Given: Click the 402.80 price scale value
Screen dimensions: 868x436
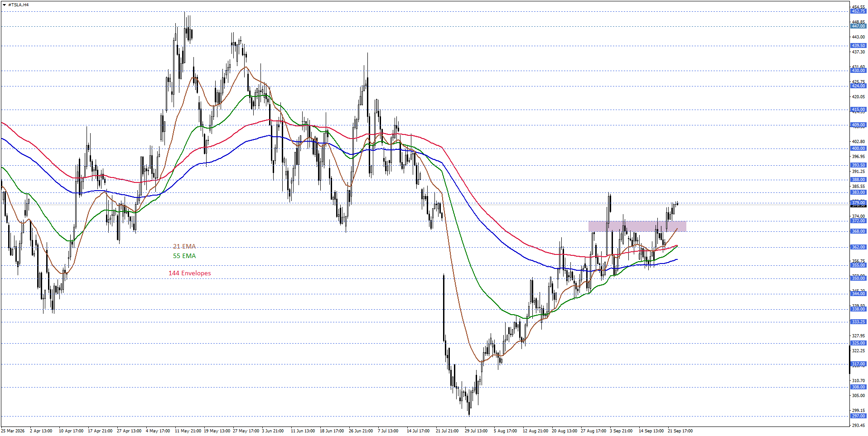Looking at the screenshot, I should pyautogui.click(x=858, y=141).
